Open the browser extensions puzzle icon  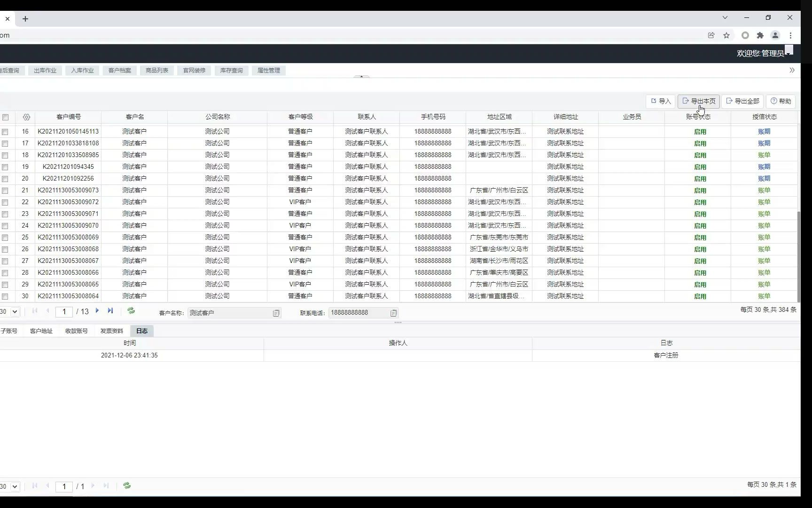point(760,35)
